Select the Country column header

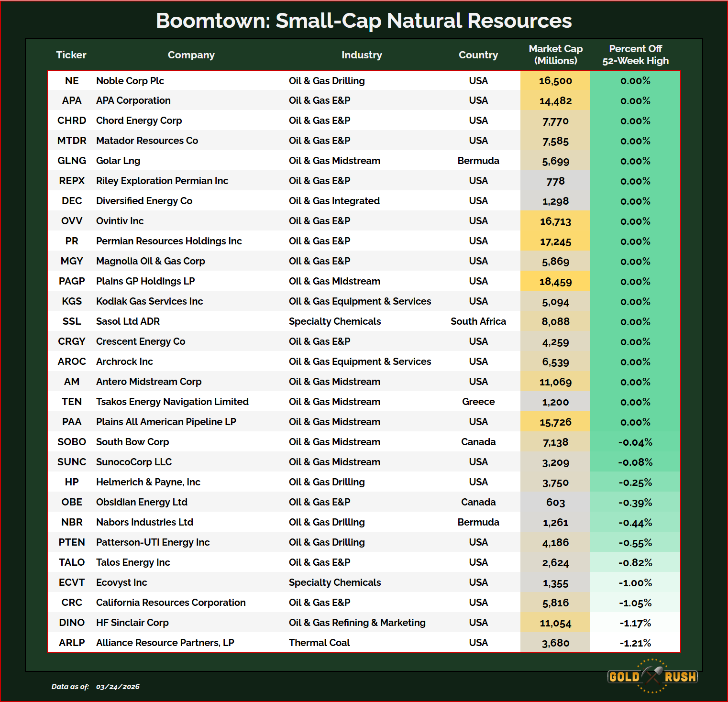pos(478,55)
